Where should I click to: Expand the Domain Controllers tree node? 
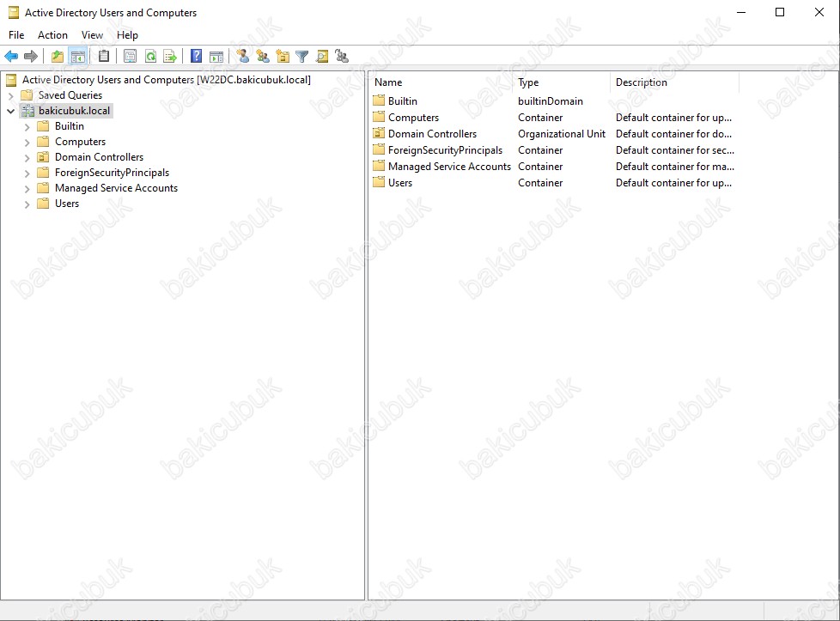click(27, 157)
